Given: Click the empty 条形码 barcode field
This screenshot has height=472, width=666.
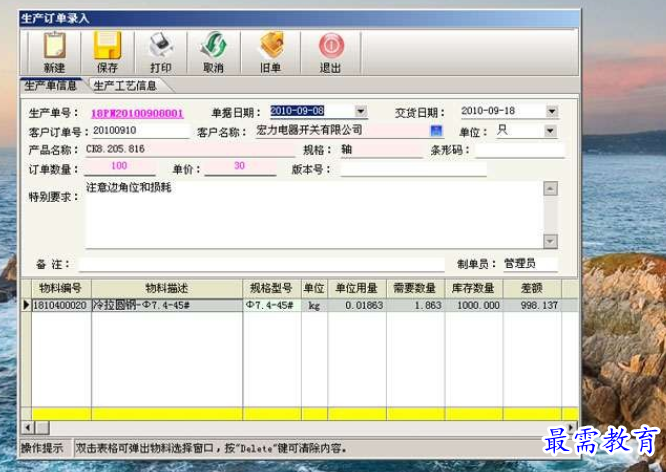Looking at the screenshot, I should (520, 150).
